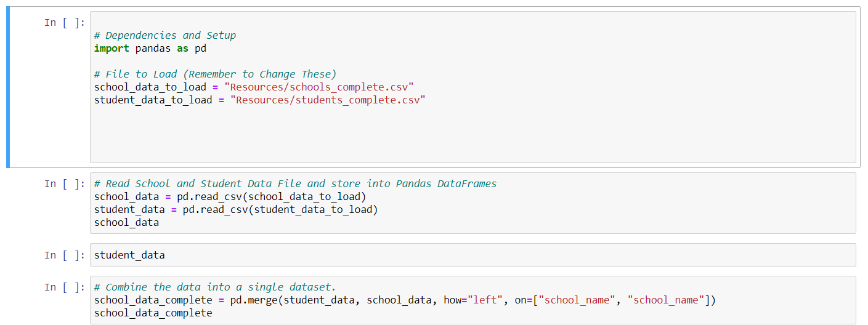Click the last line 'school_data_complete'
The image size is (868, 325).
click(x=153, y=313)
